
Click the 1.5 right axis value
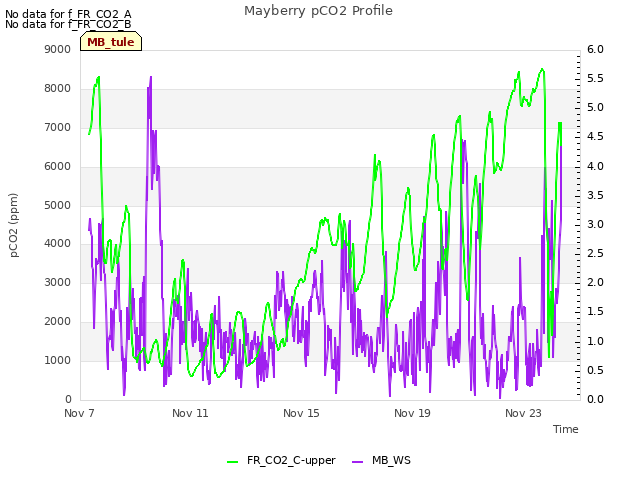point(595,311)
